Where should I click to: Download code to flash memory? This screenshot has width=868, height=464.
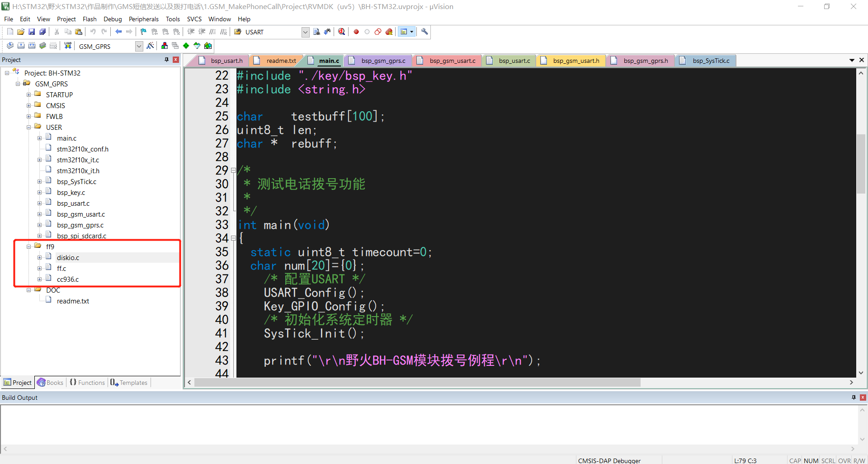(67, 46)
